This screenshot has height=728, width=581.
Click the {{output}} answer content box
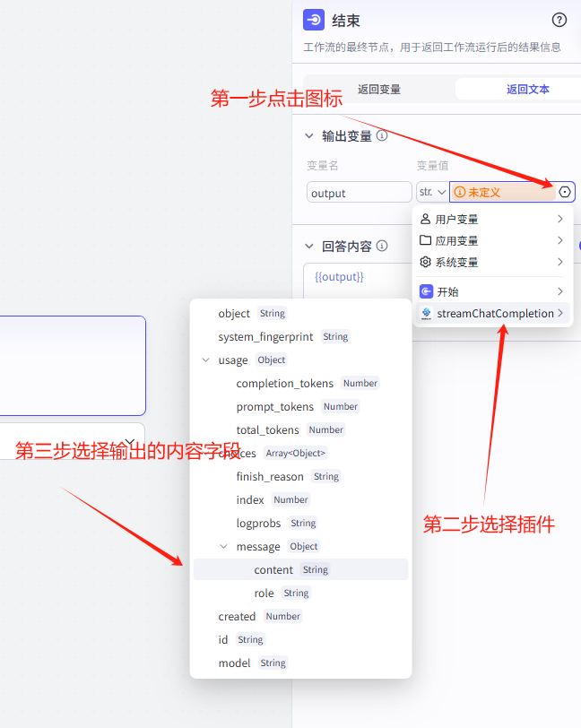(x=358, y=280)
